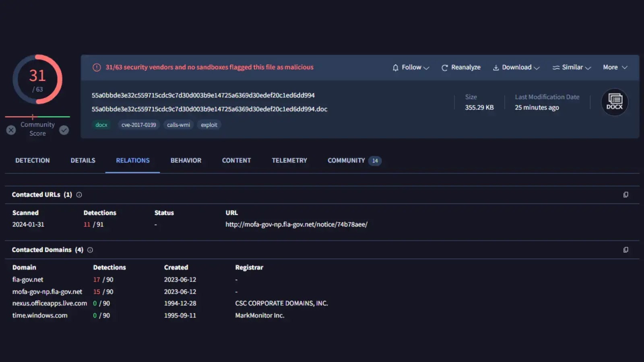Click the 11 / 91 URL detections

(93, 224)
